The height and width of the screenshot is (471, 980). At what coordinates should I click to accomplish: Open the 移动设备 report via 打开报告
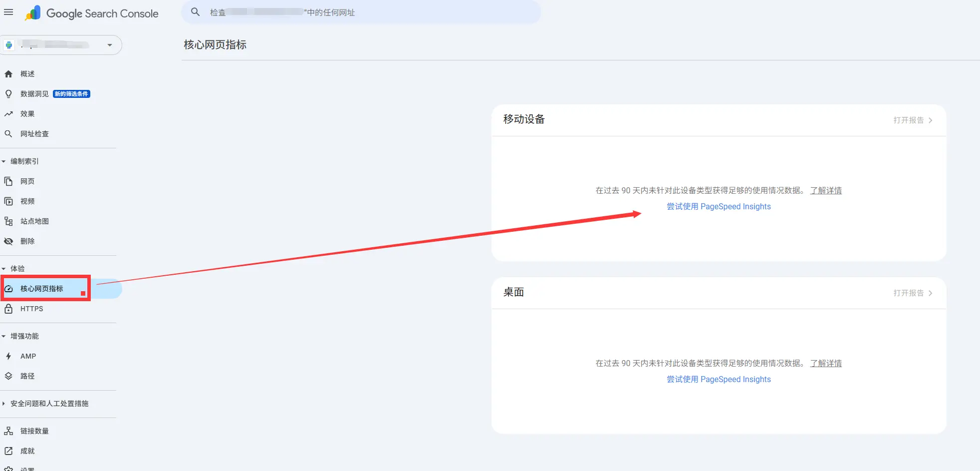[913, 120]
